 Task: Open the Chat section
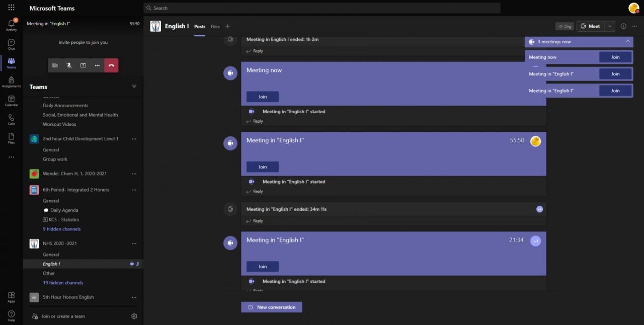[11, 44]
